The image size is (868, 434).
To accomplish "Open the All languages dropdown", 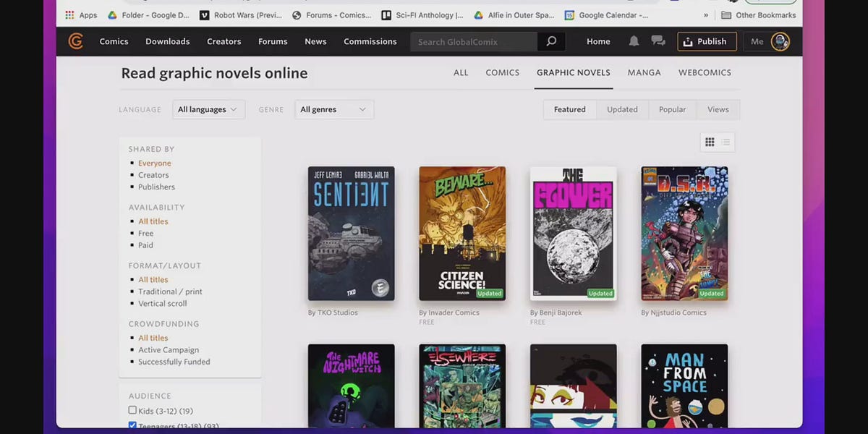I will point(208,109).
